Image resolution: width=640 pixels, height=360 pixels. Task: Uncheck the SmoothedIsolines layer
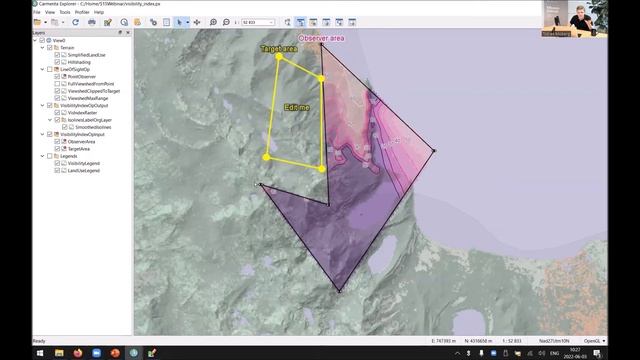64,127
